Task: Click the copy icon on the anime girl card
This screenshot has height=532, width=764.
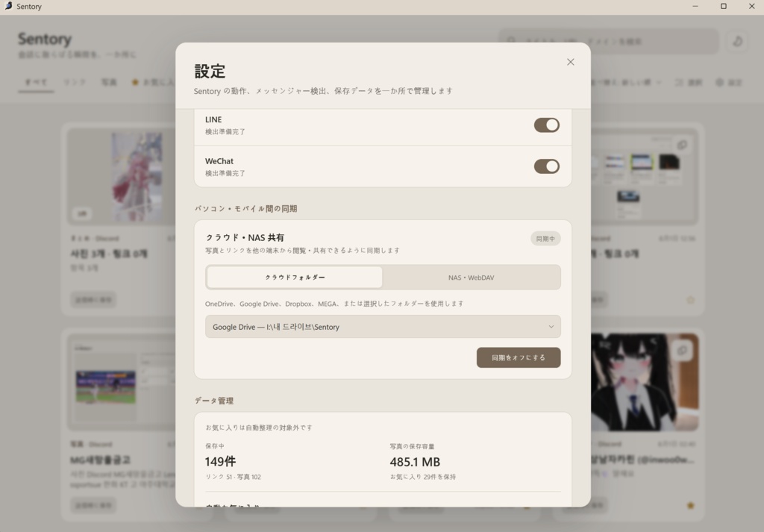Action: click(x=682, y=350)
